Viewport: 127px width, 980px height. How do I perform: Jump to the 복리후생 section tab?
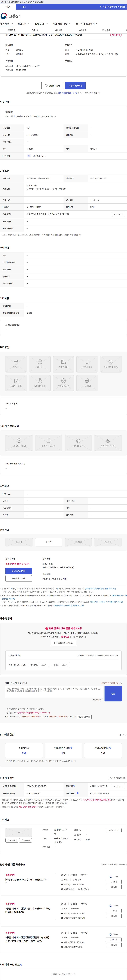[82, 30]
